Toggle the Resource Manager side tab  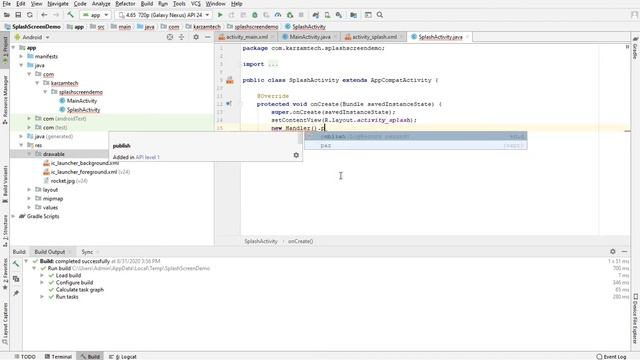tap(5, 100)
